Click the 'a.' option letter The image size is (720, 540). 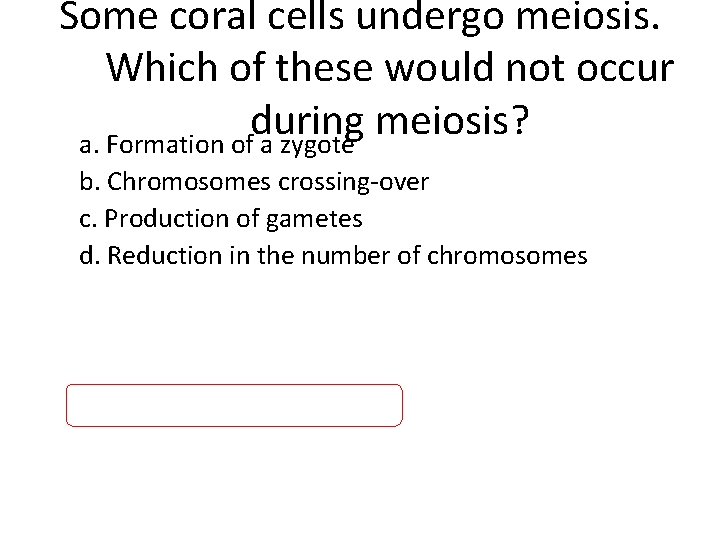[87, 145]
